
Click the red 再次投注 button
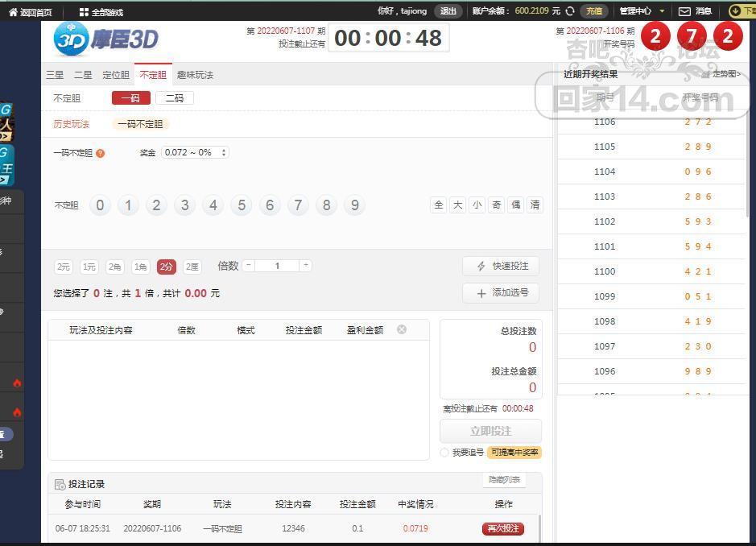pos(502,528)
